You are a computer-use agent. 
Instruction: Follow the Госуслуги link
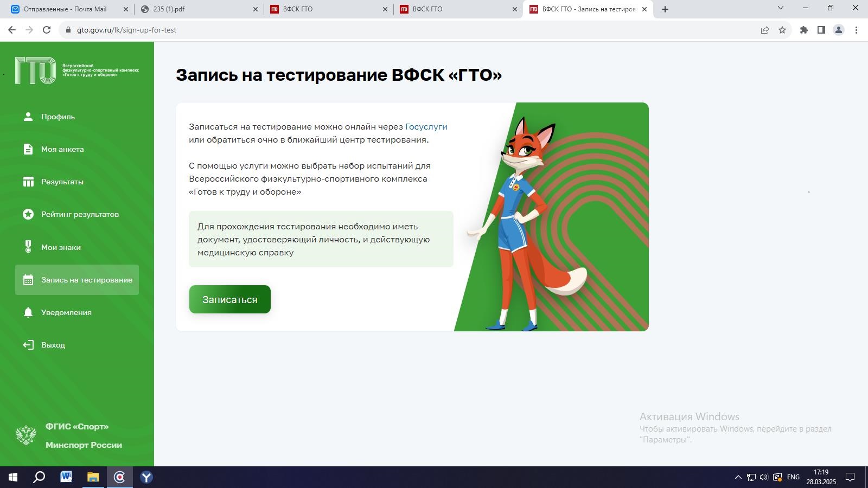tap(426, 127)
